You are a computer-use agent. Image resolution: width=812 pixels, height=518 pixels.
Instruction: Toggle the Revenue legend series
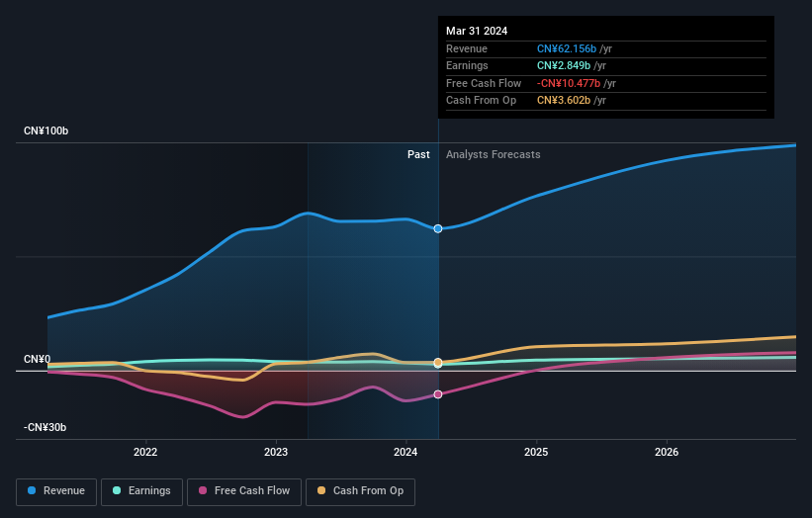coord(56,491)
